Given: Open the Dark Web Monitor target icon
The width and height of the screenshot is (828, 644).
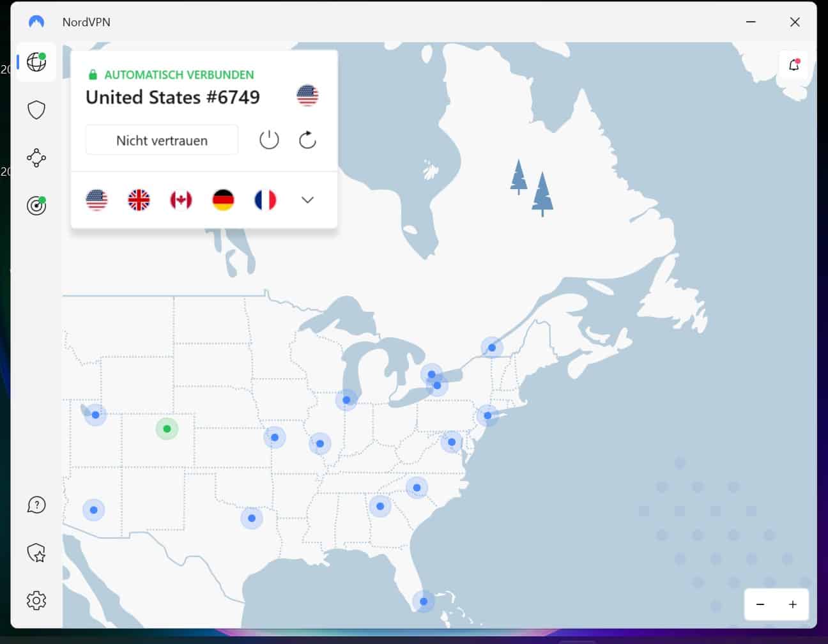Looking at the screenshot, I should pyautogui.click(x=36, y=205).
